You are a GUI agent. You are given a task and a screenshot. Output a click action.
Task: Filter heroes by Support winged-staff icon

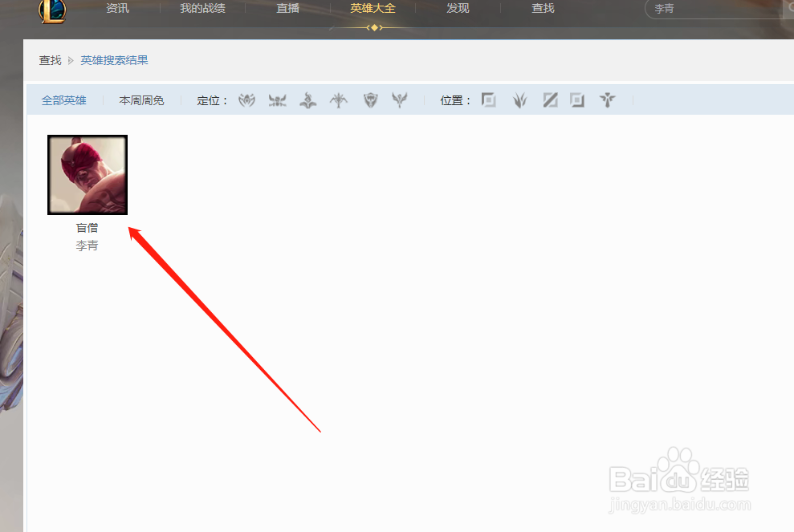[x=400, y=99]
